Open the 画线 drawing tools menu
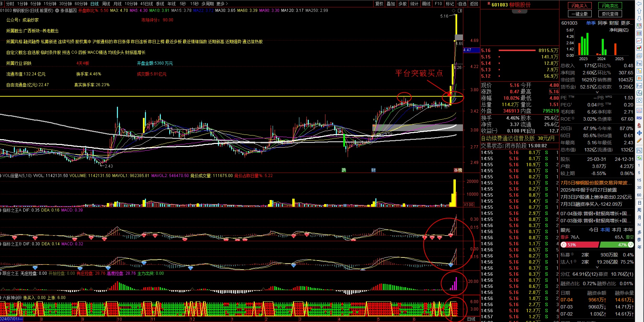This screenshot has height=322, width=644. click(x=426, y=4)
